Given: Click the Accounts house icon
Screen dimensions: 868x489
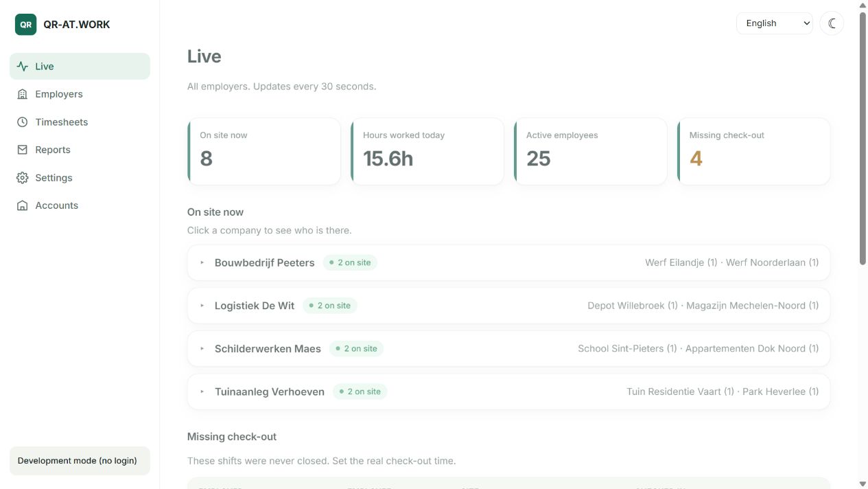Looking at the screenshot, I should (x=23, y=205).
